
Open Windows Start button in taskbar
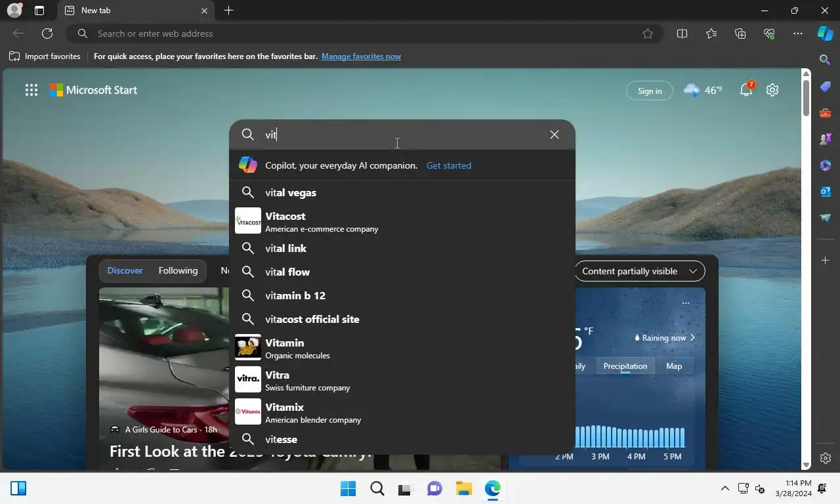click(348, 488)
